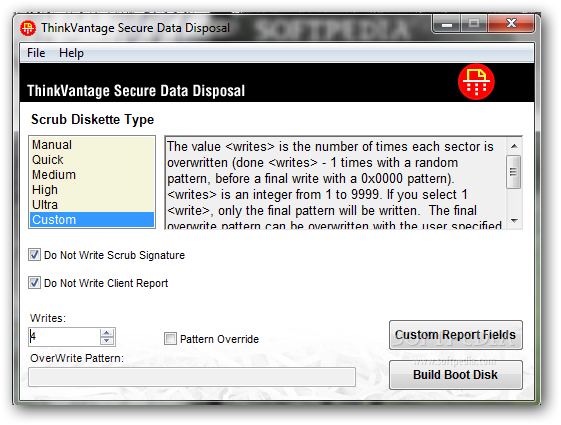Toggle Do Not Write Client Report

[34, 283]
